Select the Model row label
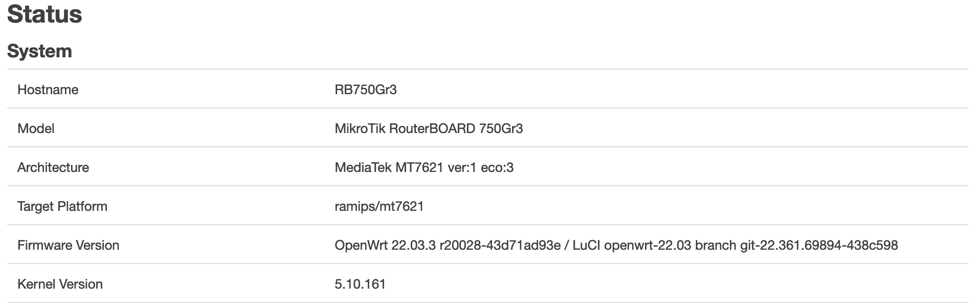 [36, 128]
